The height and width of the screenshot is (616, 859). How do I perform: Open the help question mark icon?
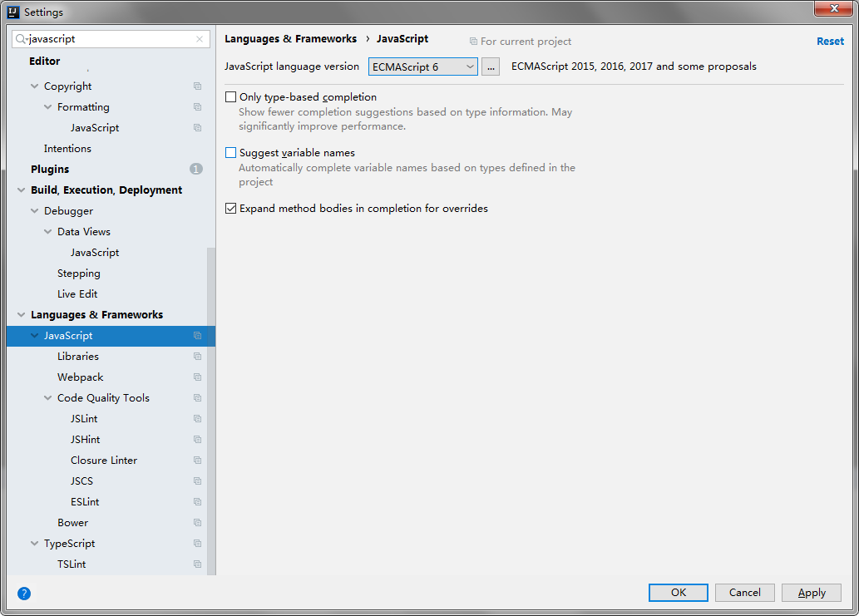[24, 594]
